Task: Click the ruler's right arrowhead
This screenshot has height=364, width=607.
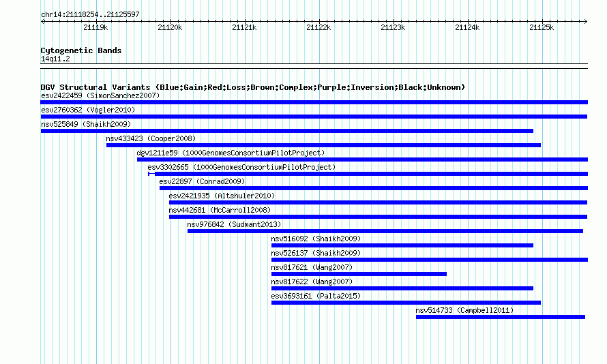Action: pyautogui.click(x=586, y=22)
